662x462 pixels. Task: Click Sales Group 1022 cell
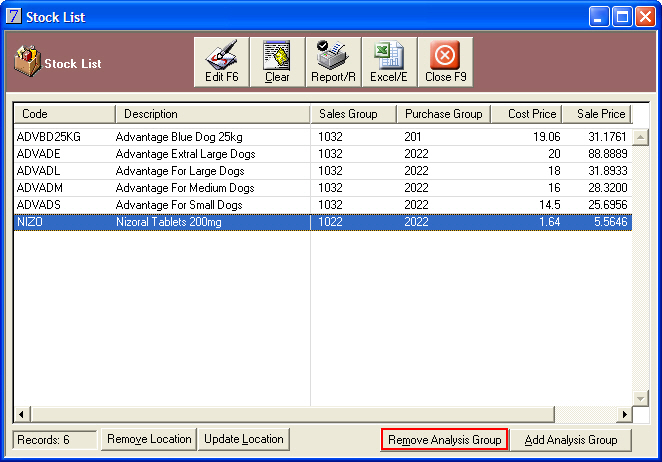pos(330,222)
